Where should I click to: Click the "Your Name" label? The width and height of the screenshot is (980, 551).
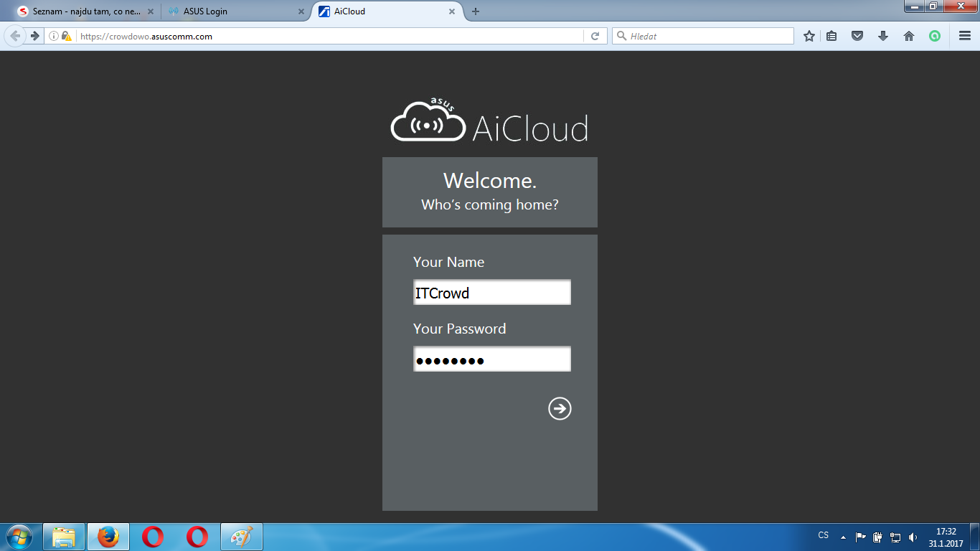click(x=448, y=262)
